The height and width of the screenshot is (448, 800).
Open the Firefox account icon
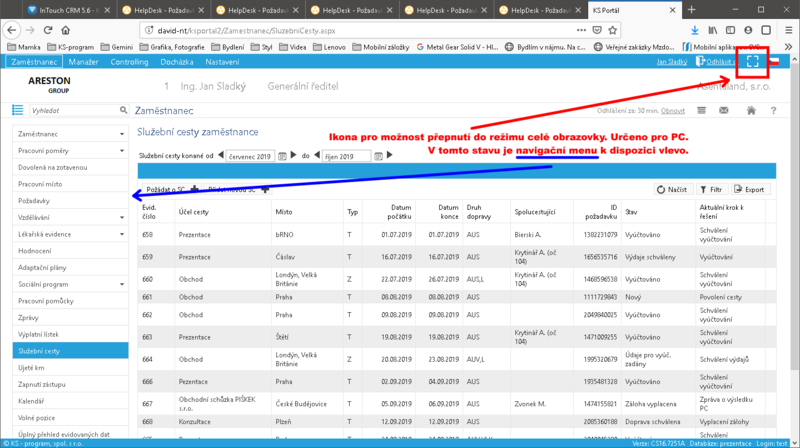click(748, 30)
